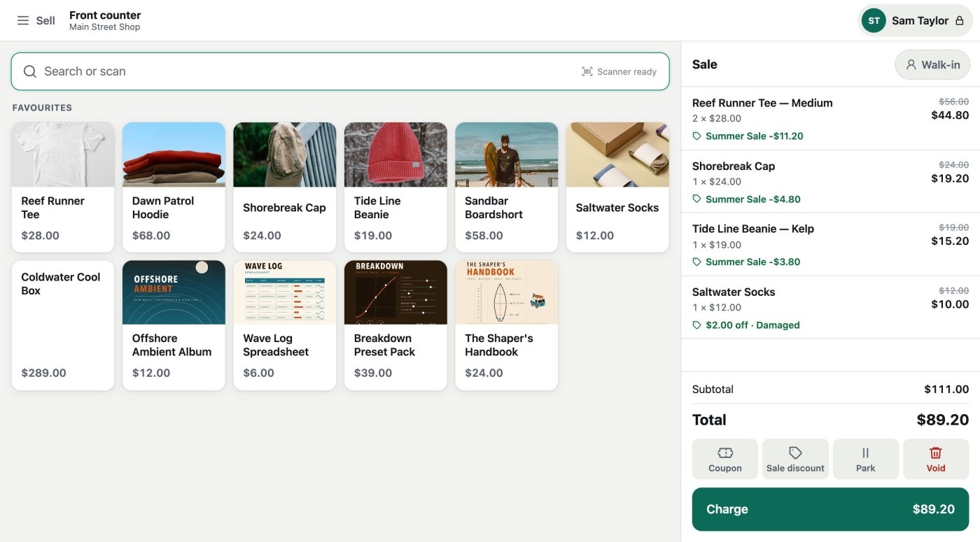Click the Subtotal $111.00 amount
This screenshot has width=980, height=542.
click(x=946, y=390)
